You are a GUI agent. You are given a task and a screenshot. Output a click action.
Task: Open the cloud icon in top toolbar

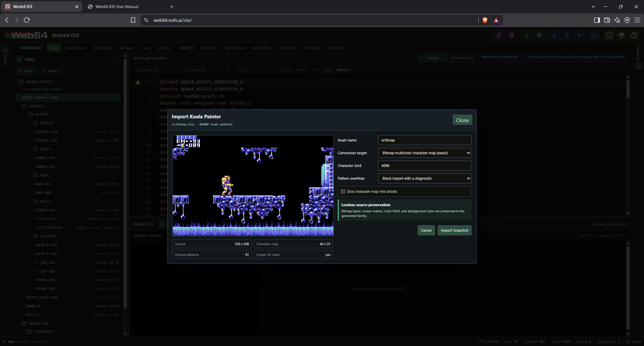594,35
